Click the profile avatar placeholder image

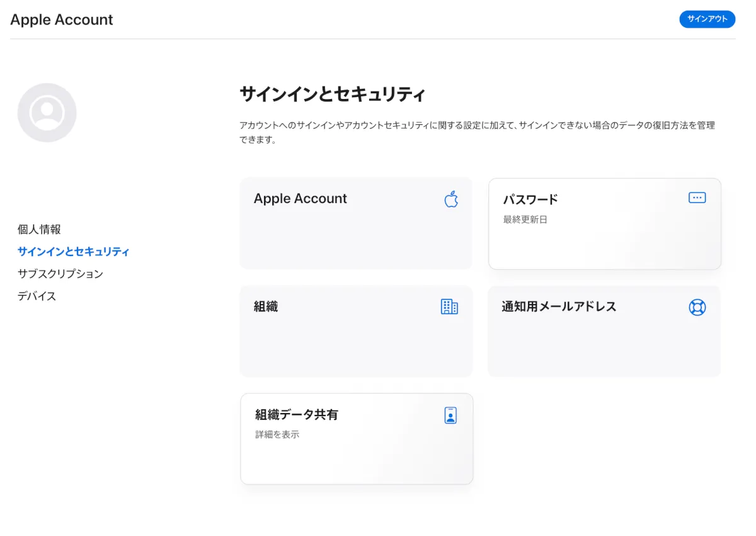click(47, 113)
